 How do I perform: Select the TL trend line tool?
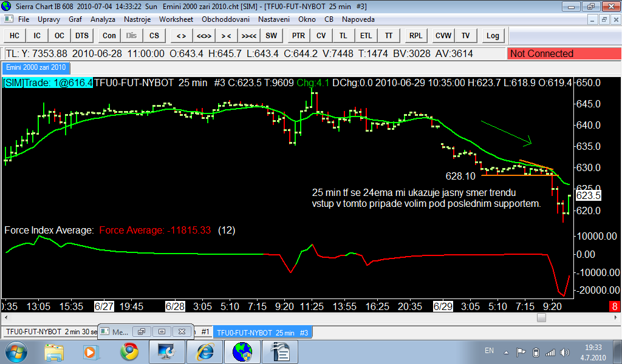(343, 36)
